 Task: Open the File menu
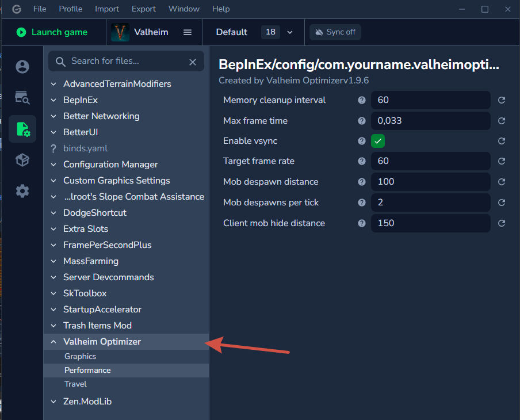tap(40, 9)
